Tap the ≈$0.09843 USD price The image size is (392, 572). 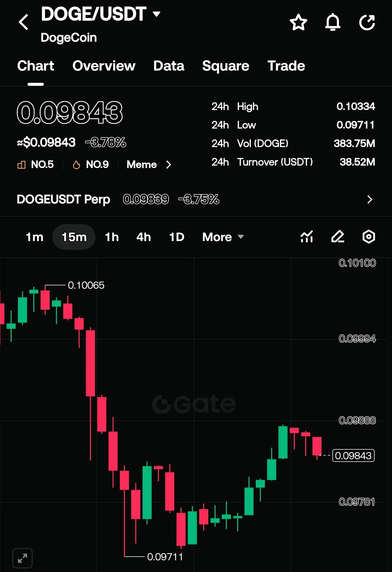pos(46,142)
